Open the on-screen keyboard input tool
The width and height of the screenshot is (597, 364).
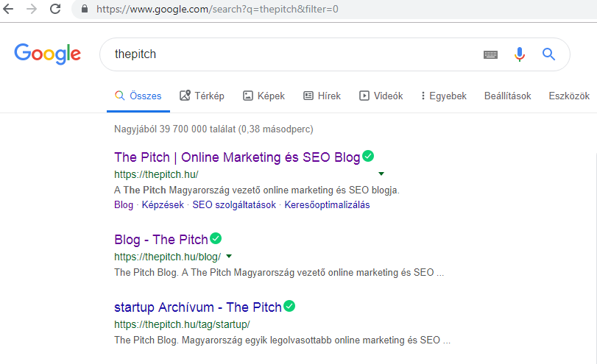[x=490, y=54]
